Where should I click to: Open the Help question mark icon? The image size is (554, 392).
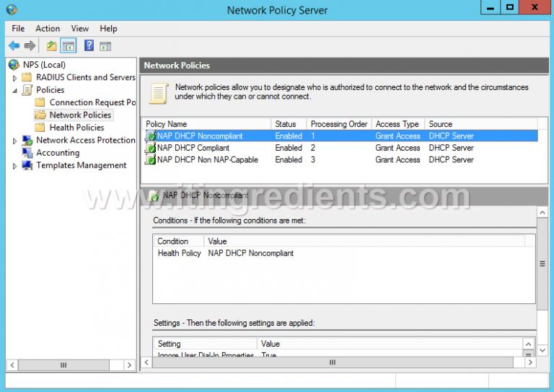[x=89, y=45]
